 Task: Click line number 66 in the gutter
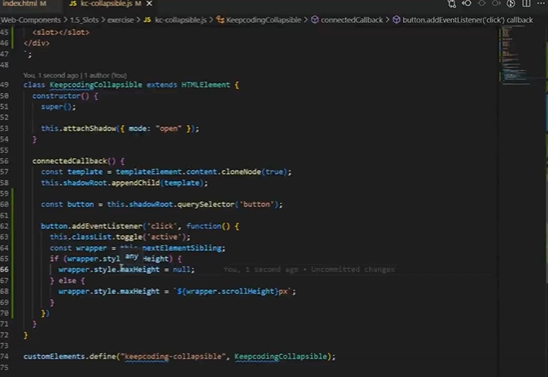tap(4, 269)
